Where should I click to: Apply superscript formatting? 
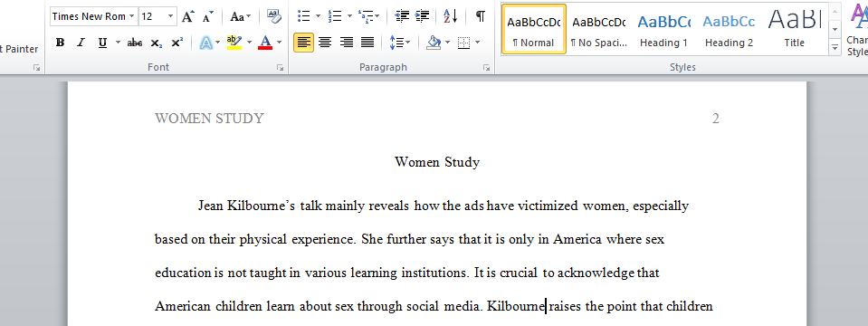pos(177,43)
